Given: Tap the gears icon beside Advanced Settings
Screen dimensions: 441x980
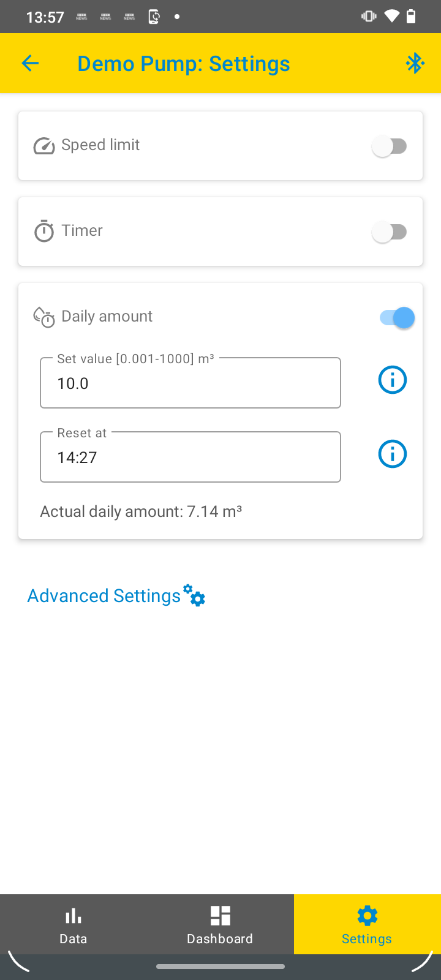Looking at the screenshot, I should click(195, 595).
